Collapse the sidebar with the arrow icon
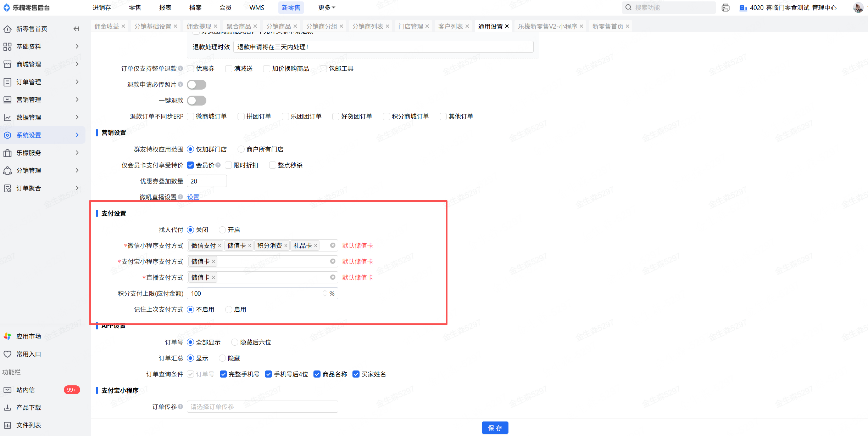This screenshot has height=436, width=868. 76,29
